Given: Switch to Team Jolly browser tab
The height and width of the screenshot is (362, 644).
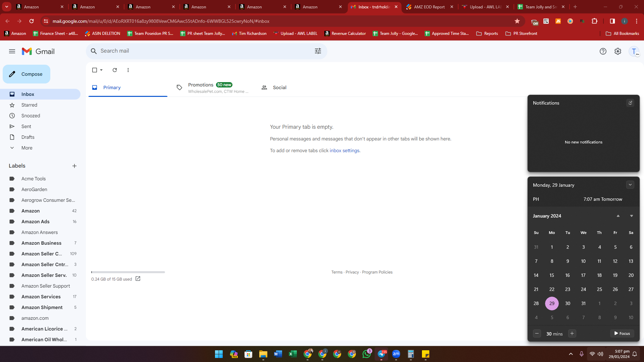Looking at the screenshot, I should click(541, 7).
